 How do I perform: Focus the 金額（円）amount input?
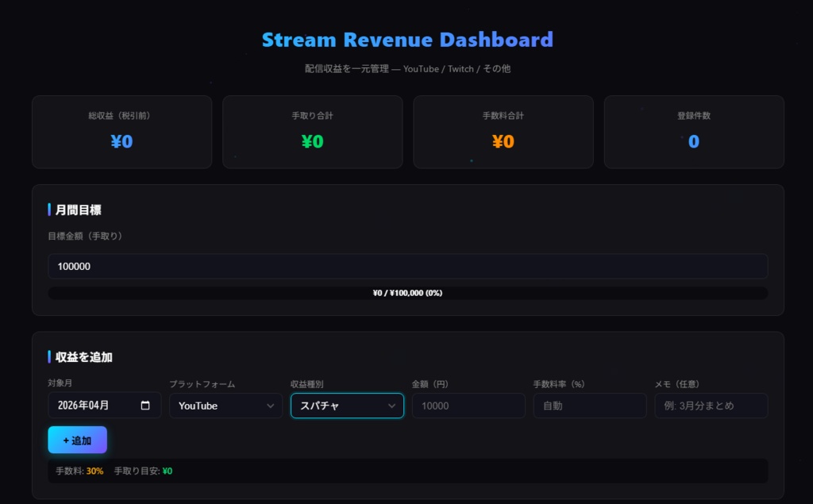pos(468,406)
